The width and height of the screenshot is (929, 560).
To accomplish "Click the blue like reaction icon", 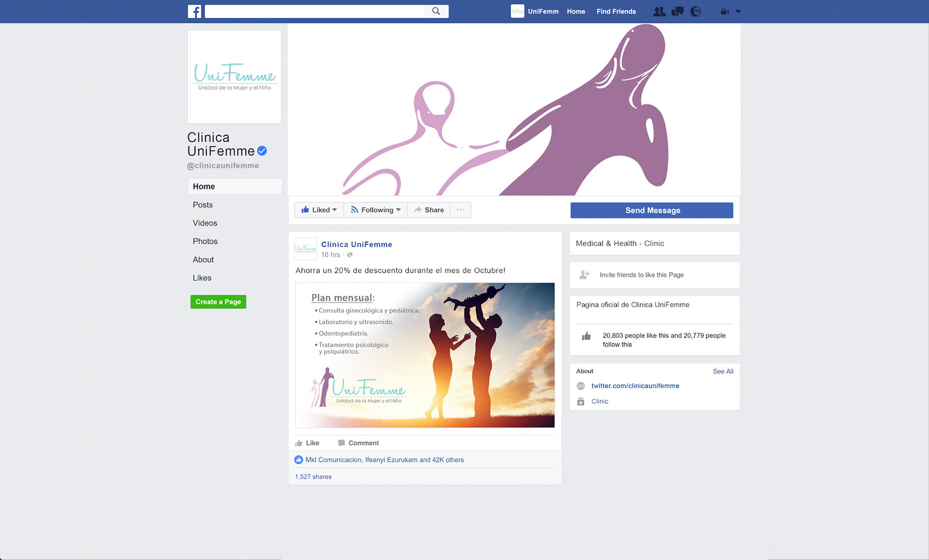I will [x=299, y=460].
